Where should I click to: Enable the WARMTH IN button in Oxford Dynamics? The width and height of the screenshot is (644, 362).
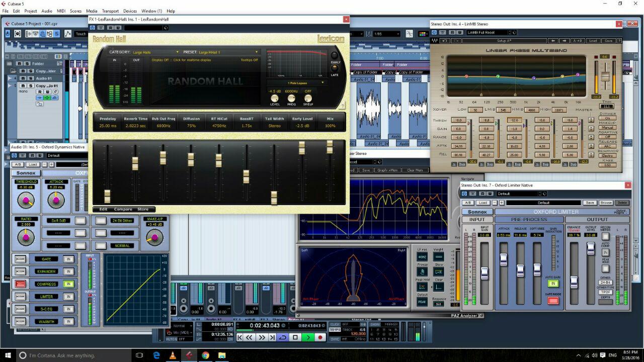pos(68,321)
